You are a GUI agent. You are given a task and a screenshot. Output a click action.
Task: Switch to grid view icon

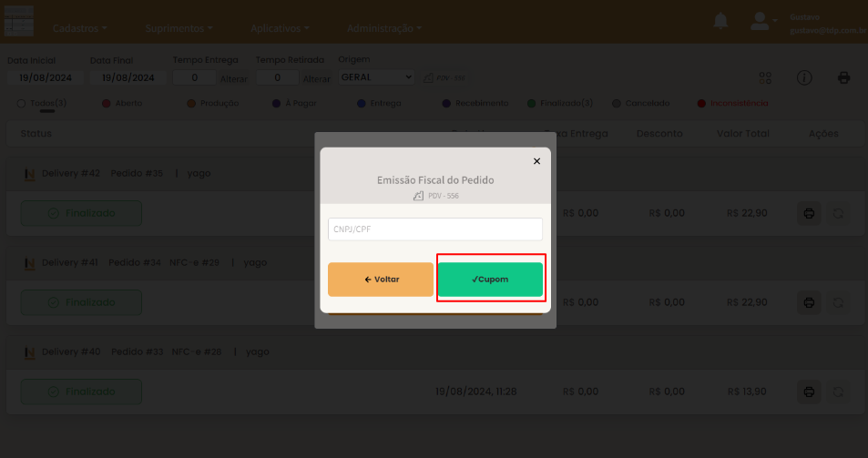pos(765,78)
